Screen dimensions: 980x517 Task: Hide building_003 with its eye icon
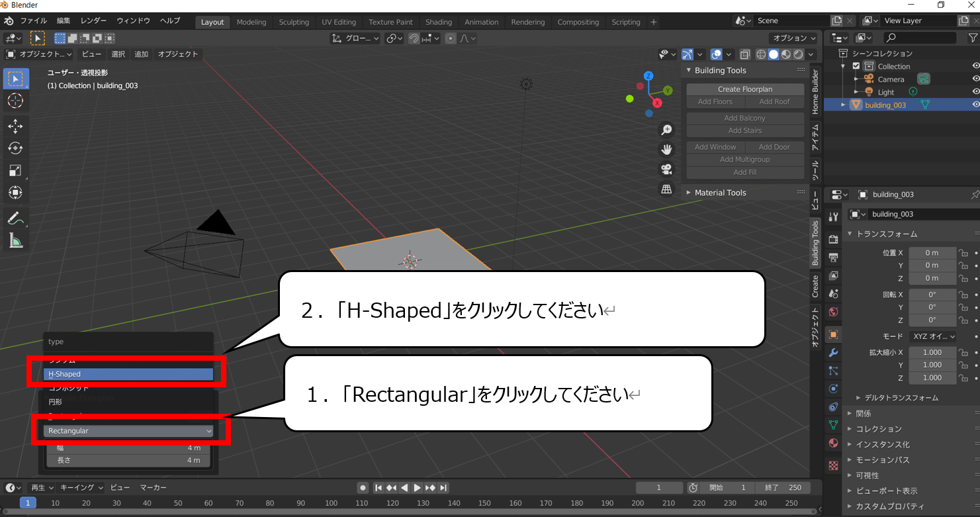click(x=975, y=105)
